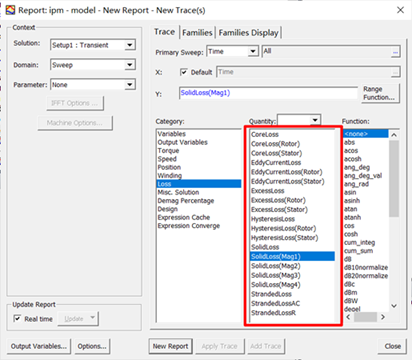The height and width of the screenshot is (360, 412).
Task: Open the Solution dropdown
Action: [x=130, y=45]
